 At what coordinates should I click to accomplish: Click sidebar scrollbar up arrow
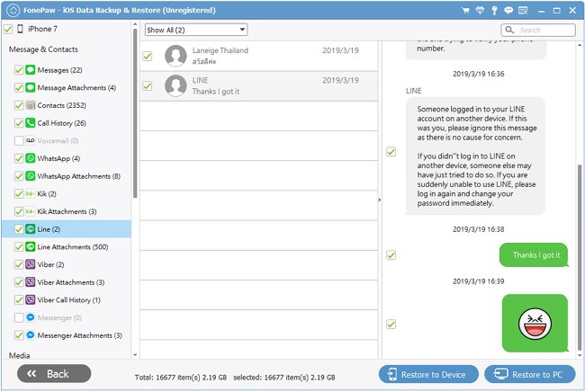135,24
